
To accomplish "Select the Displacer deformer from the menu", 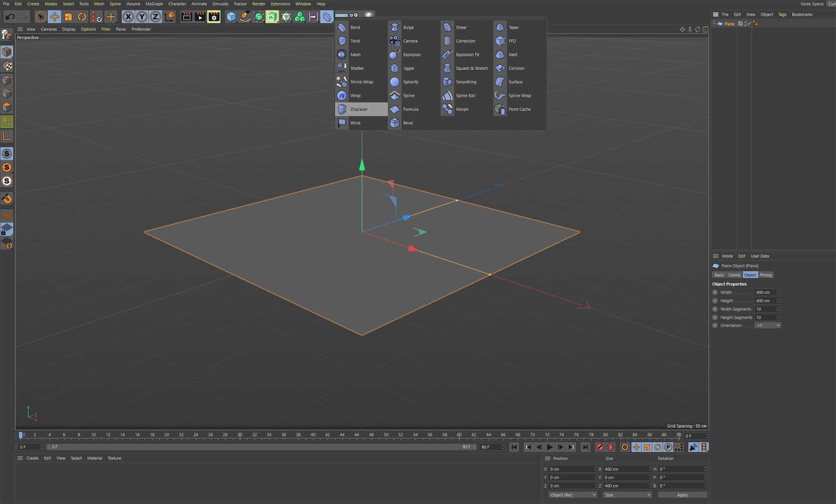I will point(359,109).
